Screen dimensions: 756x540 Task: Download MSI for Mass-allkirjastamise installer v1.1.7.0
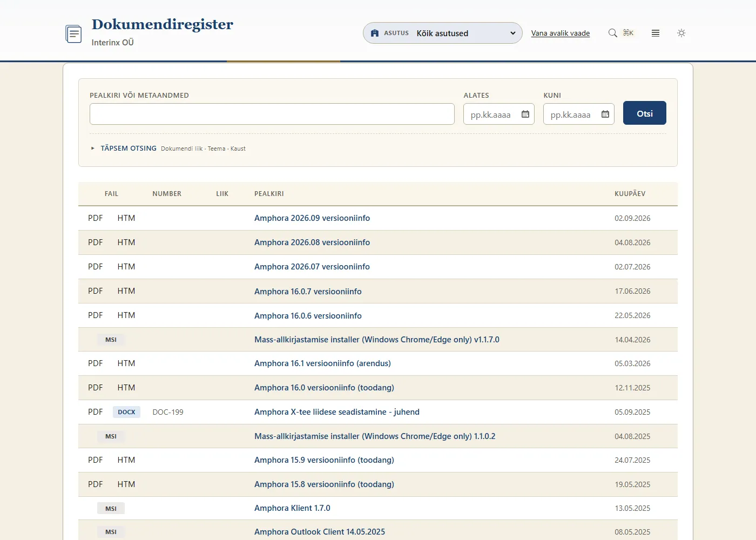point(111,340)
